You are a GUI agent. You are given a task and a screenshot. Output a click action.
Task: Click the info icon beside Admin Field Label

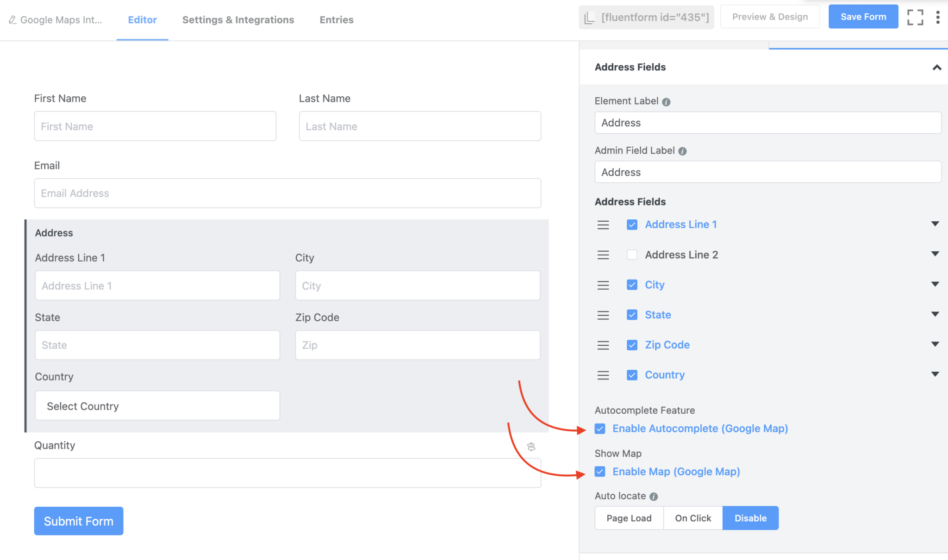(x=683, y=150)
